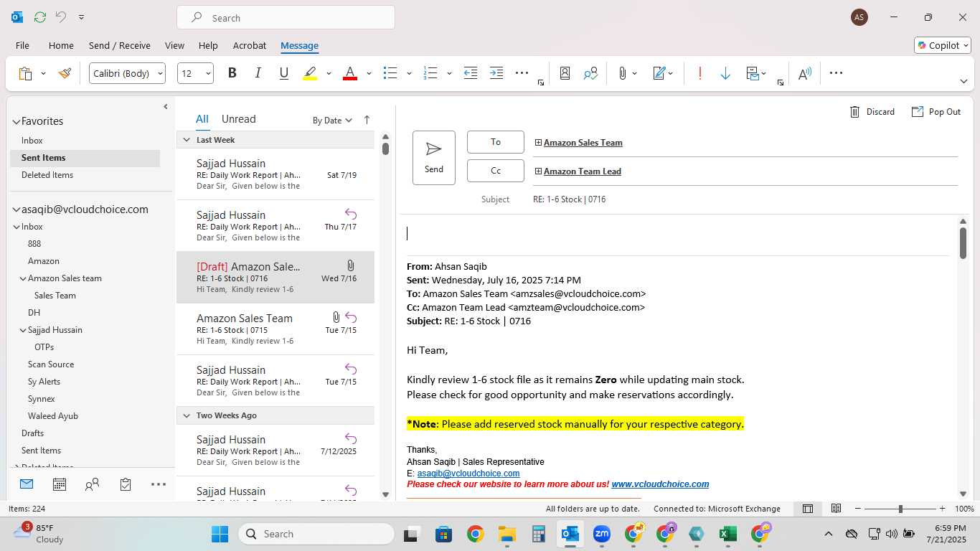Switch to Calendar view
Screen dimensions: 980x551
[60, 485]
